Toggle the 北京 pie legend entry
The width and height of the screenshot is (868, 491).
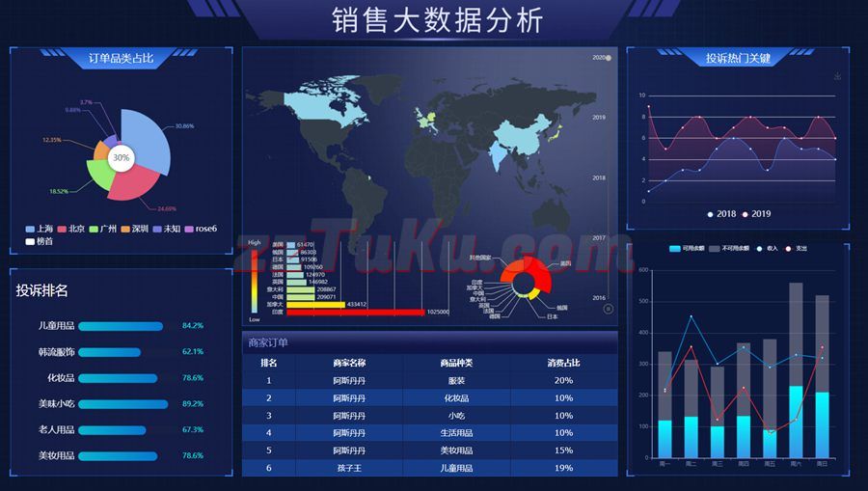pos(62,229)
